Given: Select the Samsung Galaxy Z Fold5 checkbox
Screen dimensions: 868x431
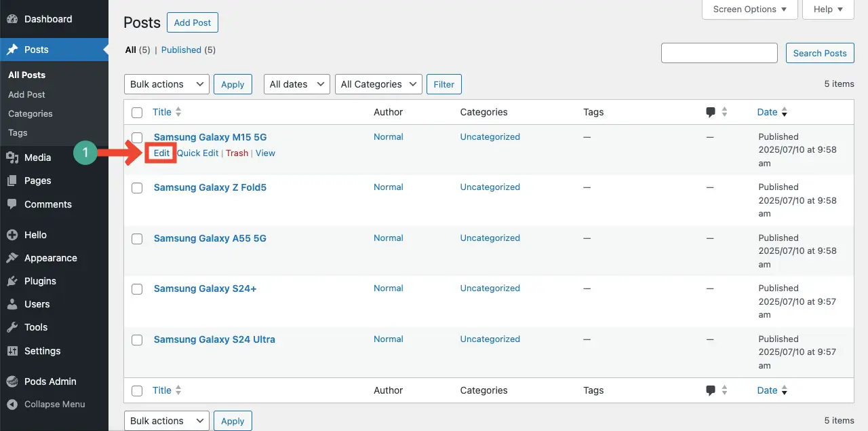Looking at the screenshot, I should pos(137,188).
